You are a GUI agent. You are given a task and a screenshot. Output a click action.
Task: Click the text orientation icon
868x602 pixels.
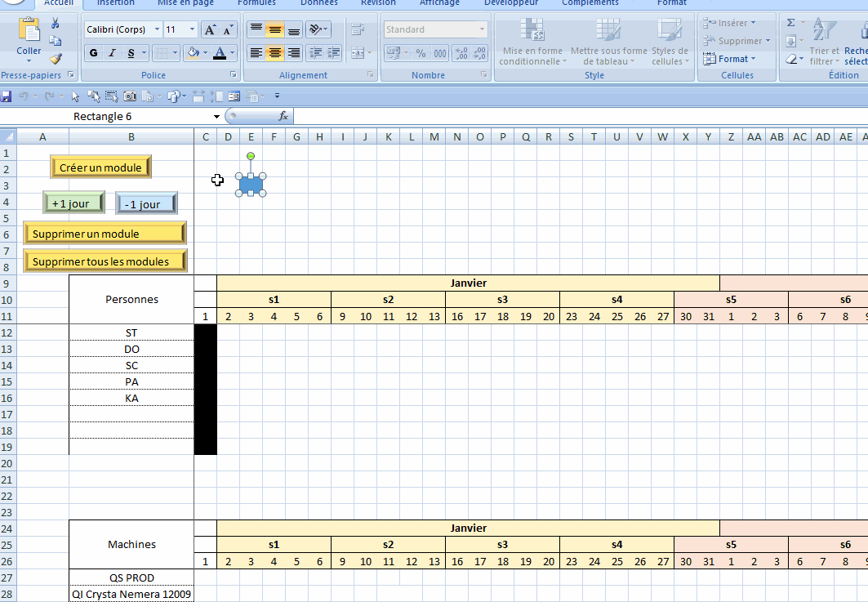pyautogui.click(x=316, y=30)
